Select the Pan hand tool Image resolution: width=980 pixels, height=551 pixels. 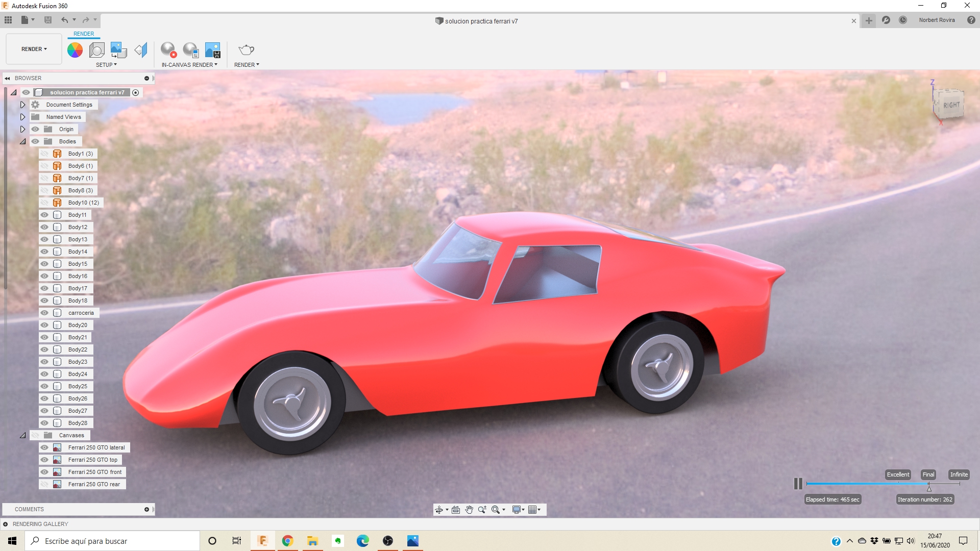click(469, 510)
